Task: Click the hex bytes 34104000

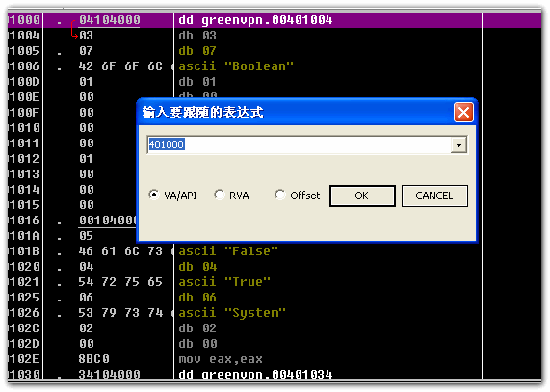Action: pos(110,375)
